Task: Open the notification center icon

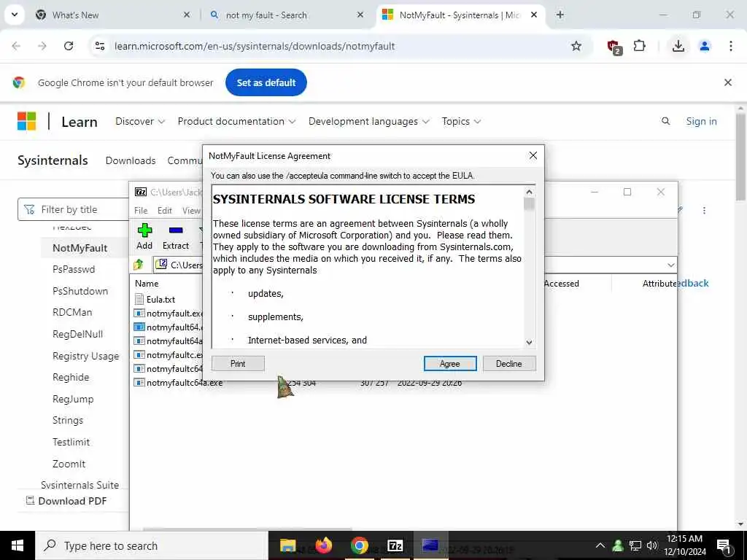Action: pyautogui.click(x=723, y=545)
